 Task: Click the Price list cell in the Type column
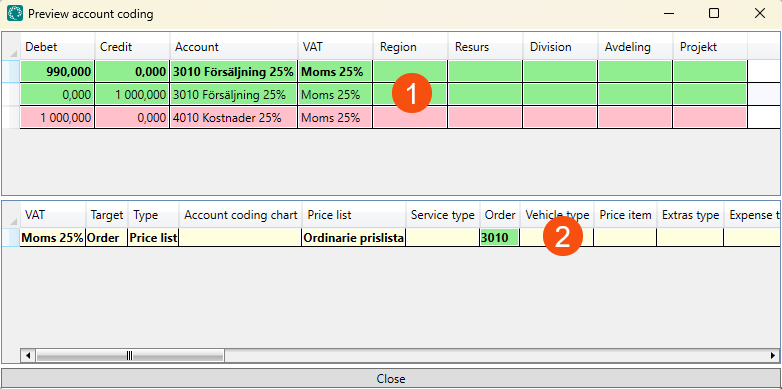153,238
